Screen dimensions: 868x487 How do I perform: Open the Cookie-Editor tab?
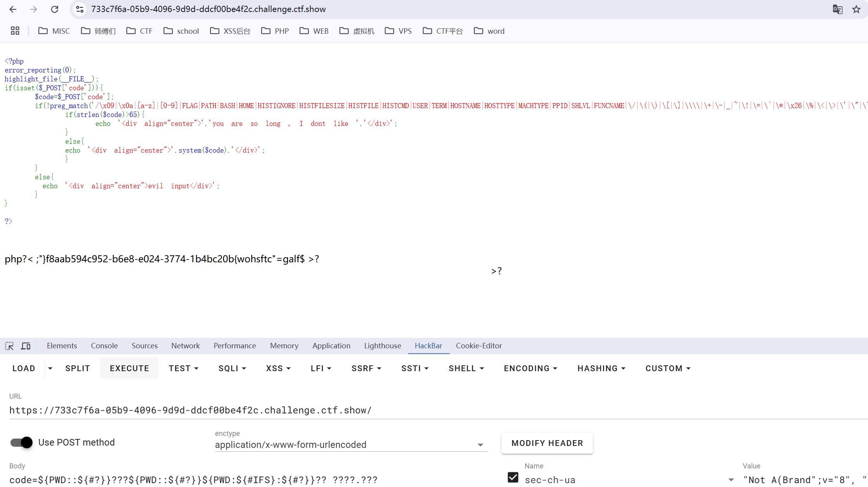click(x=479, y=346)
